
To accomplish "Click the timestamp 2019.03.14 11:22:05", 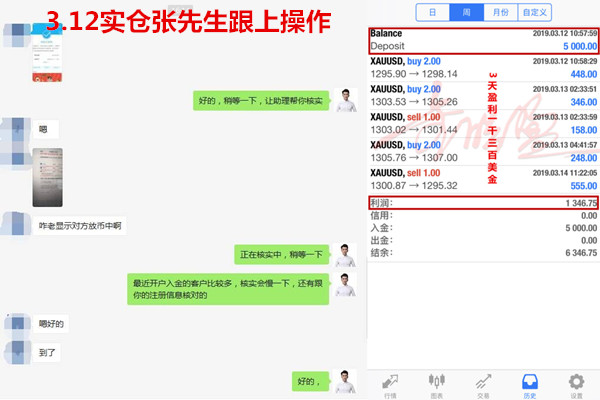I will coord(565,173).
